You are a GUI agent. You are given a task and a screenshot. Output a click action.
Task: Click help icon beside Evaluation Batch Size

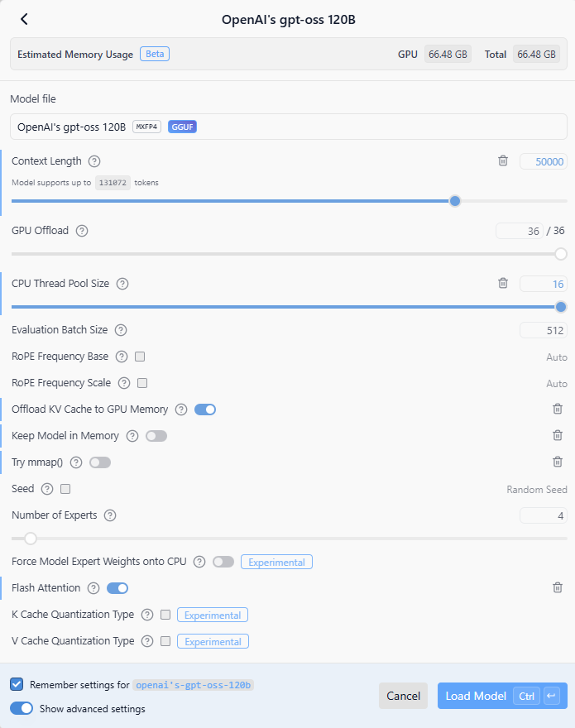pos(121,330)
